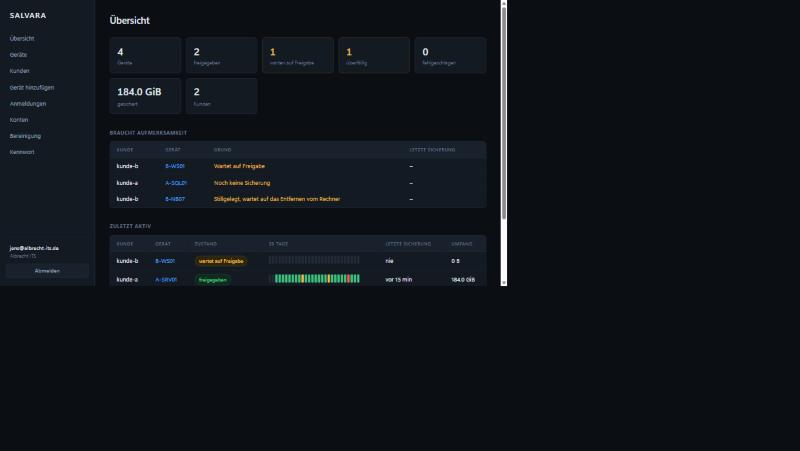This screenshot has width=800, height=451.
Task: Click the UMFANG column header
Action: click(462, 244)
